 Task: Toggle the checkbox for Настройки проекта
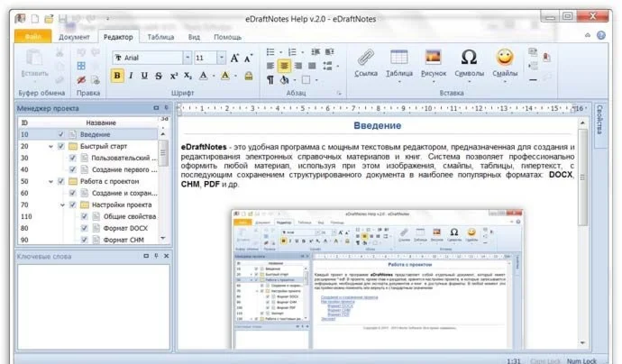click(x=73, y=205)
